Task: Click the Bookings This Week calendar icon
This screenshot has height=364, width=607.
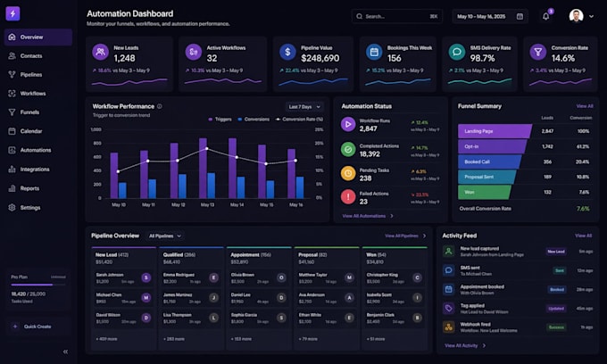Action: click(x=374, y=52)
